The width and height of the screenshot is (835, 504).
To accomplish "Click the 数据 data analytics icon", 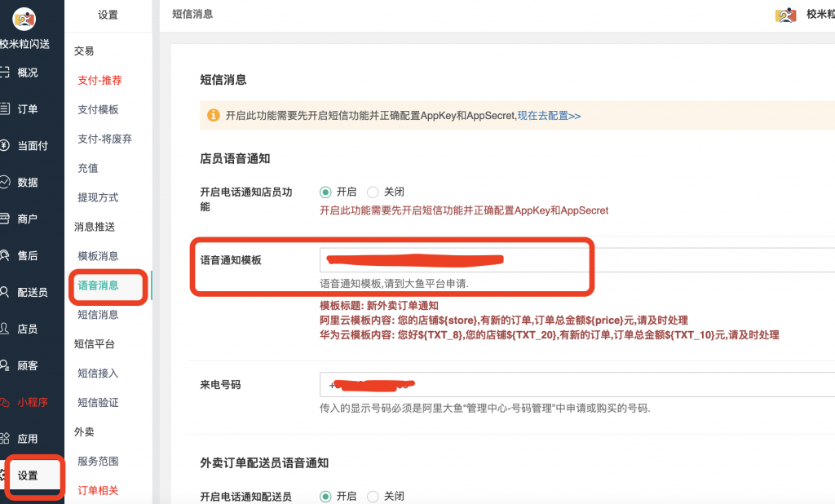I will pos(29,182).
